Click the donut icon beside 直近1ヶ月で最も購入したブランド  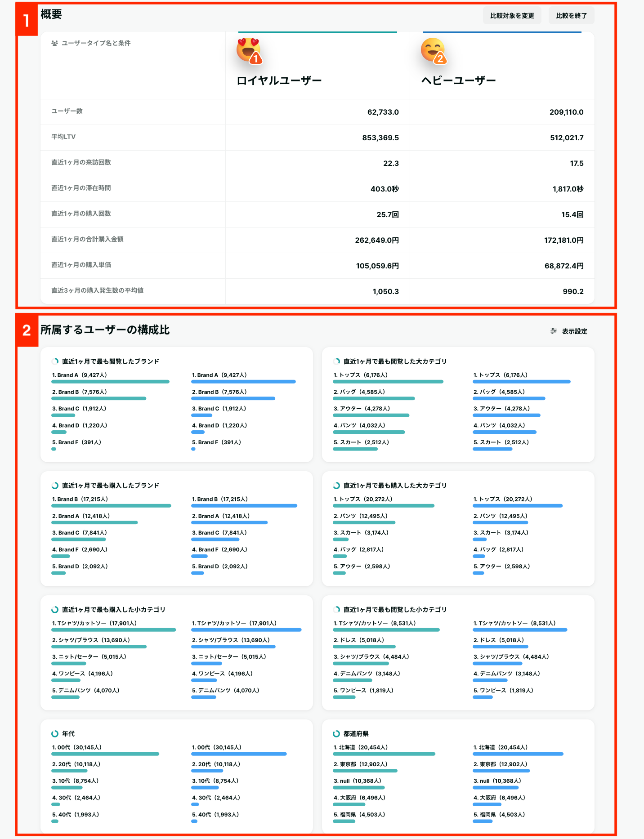(x=55, y=485)
